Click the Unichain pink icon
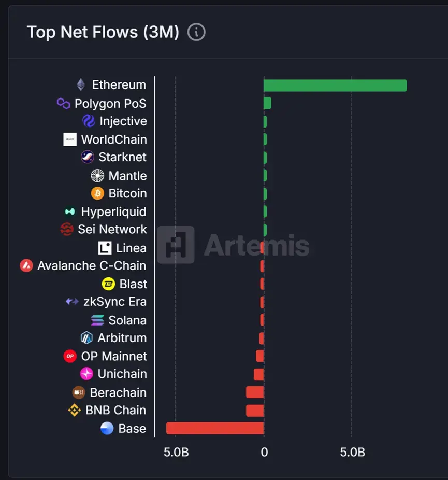Image resolution: width=448 pixels, height=480 pixels. click(86, 374)
